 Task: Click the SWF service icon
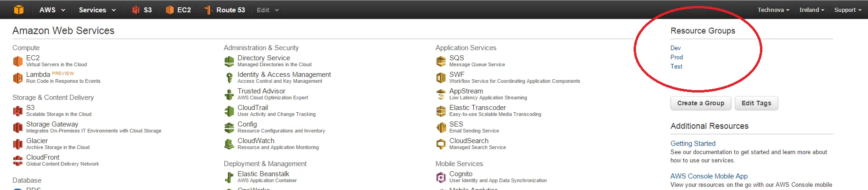[441, 78]
